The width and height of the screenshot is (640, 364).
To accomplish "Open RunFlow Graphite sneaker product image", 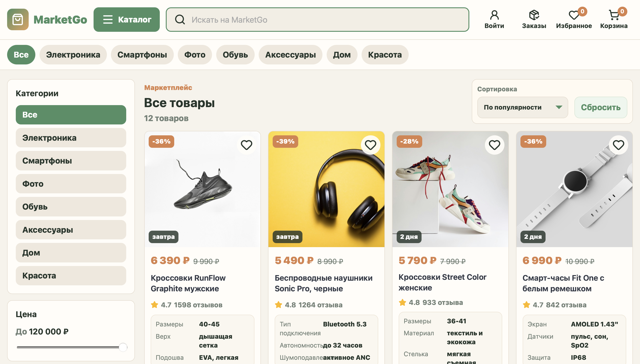I will click(x=202, y=189).
